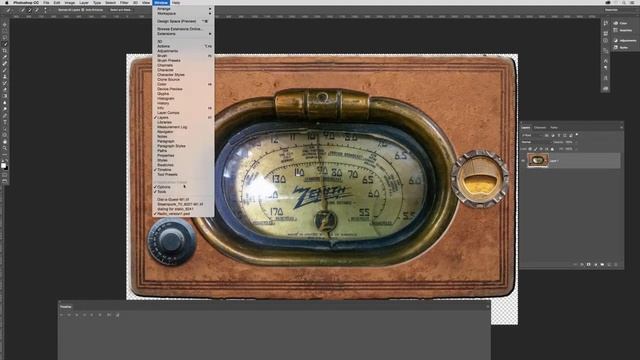Screen dimensions: 640x360
Task: Select the Move tool in toolbar
Action: pos(5,24)
